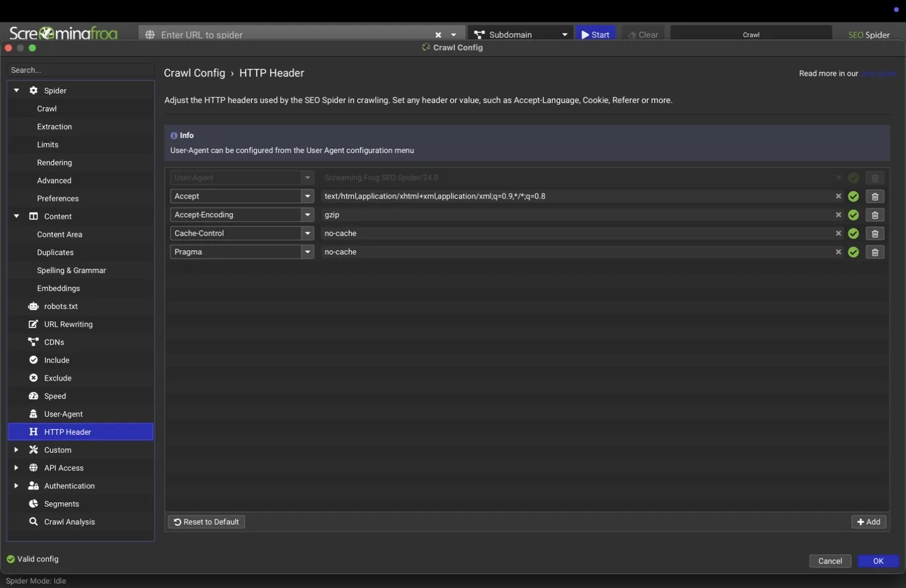The image size is (906, 588).
Task: Open URL history dropdown arrow
Action: [454, 35]
